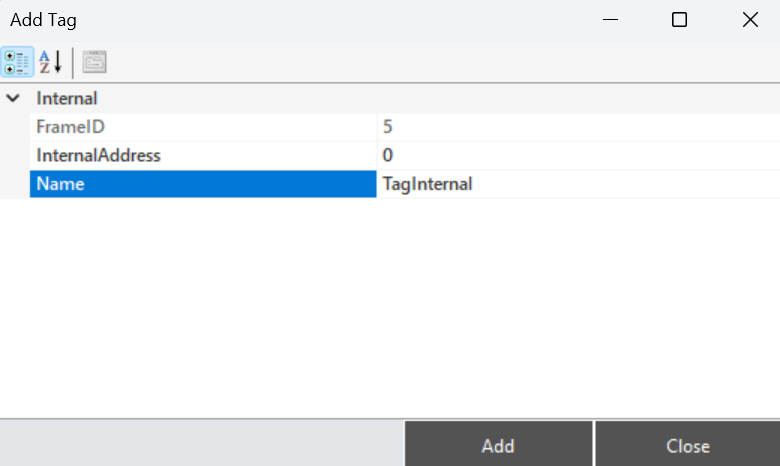Select the FrameID property row label

(x=203, y=127)
